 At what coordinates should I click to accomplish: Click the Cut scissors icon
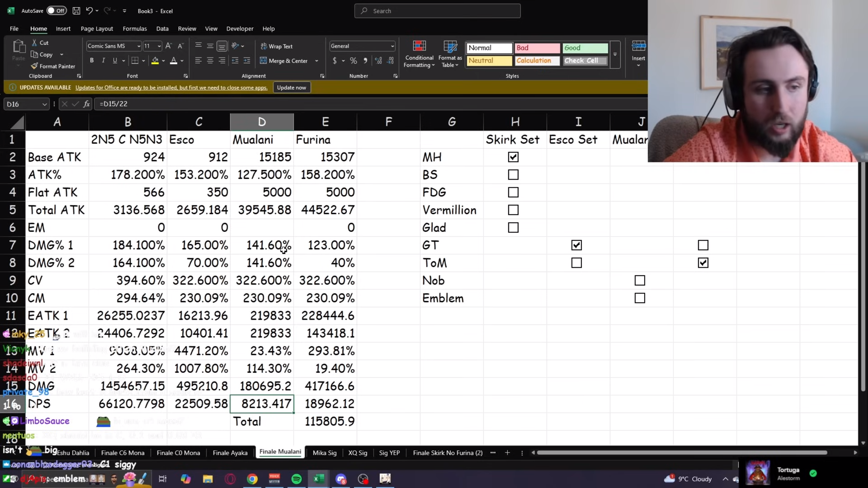tap(35, 42)
